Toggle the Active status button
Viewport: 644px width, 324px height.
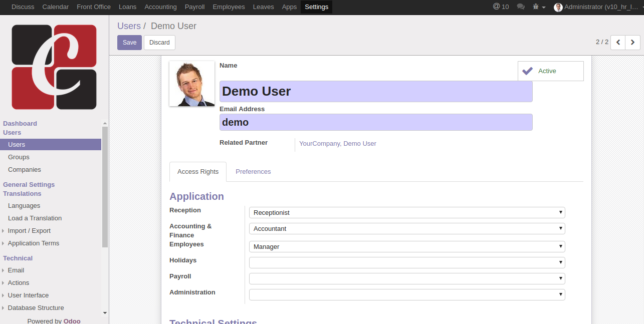click(550, 71)
